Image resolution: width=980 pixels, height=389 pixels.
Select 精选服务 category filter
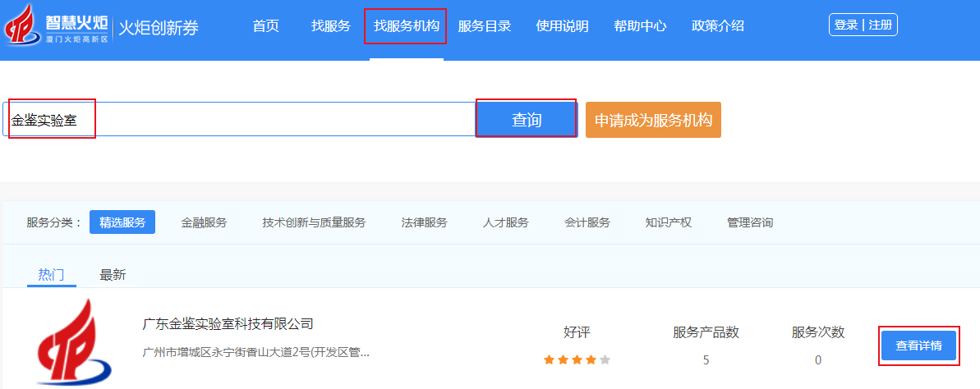122,222
